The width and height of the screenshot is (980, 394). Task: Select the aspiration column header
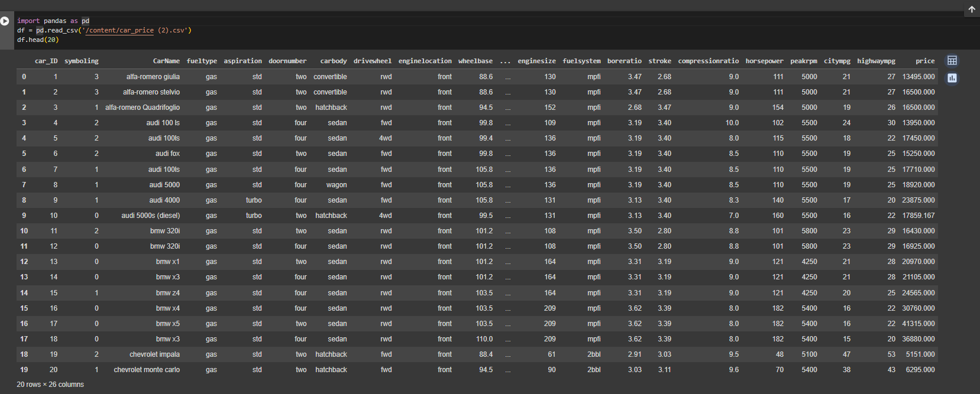(x=242, y=61)
